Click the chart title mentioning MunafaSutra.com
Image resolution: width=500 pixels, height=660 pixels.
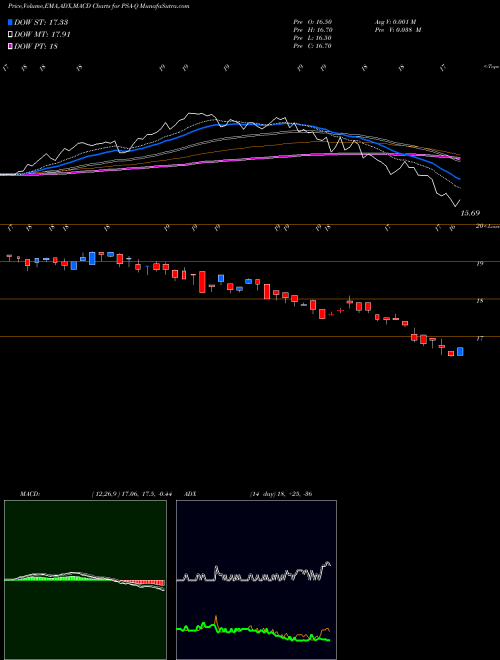tap(98, 6)
